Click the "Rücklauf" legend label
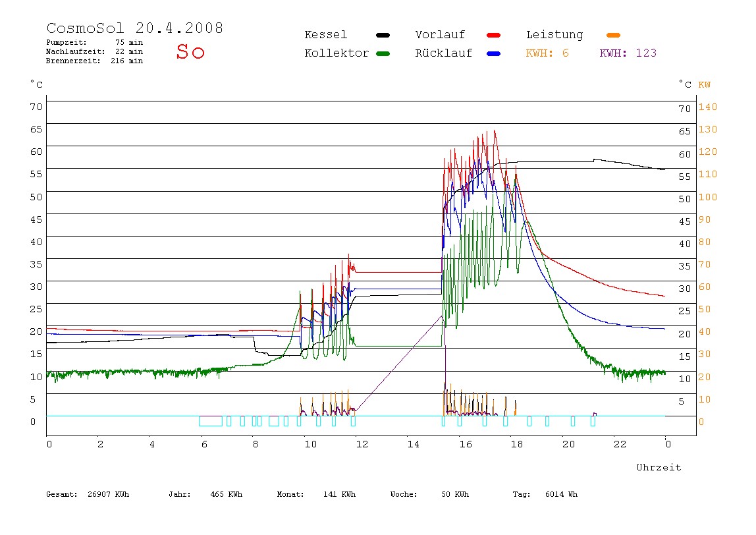This screenshot has height=535, width=756. pos(444,53)
